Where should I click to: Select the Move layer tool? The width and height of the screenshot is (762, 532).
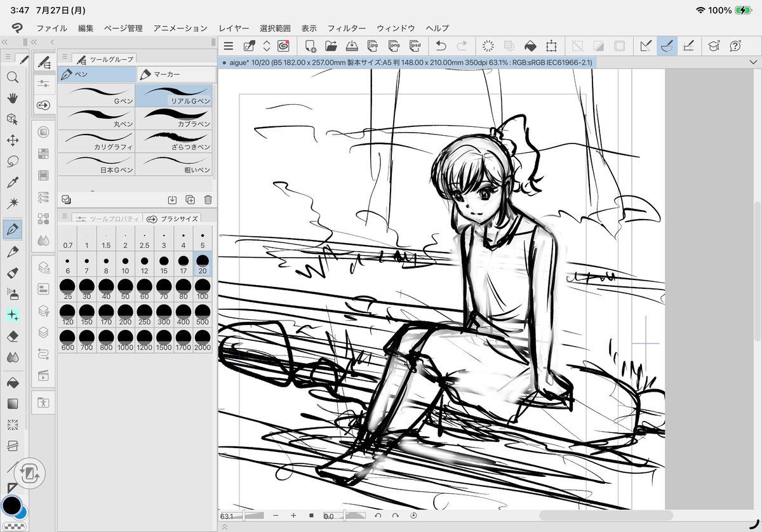[12, 140]
